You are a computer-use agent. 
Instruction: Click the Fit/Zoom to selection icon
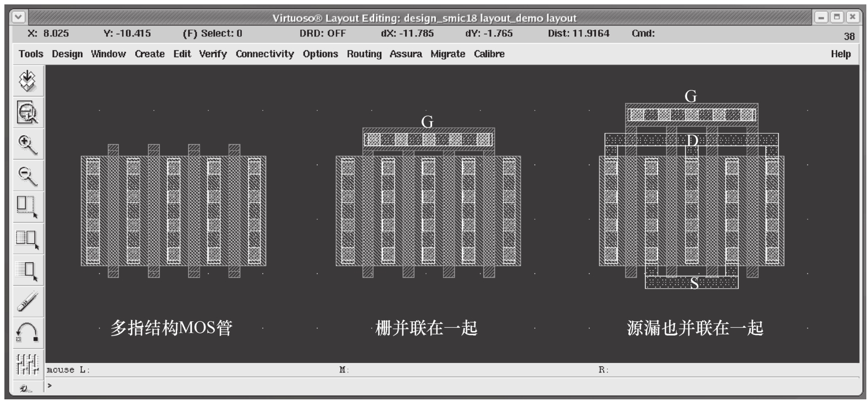27,113
